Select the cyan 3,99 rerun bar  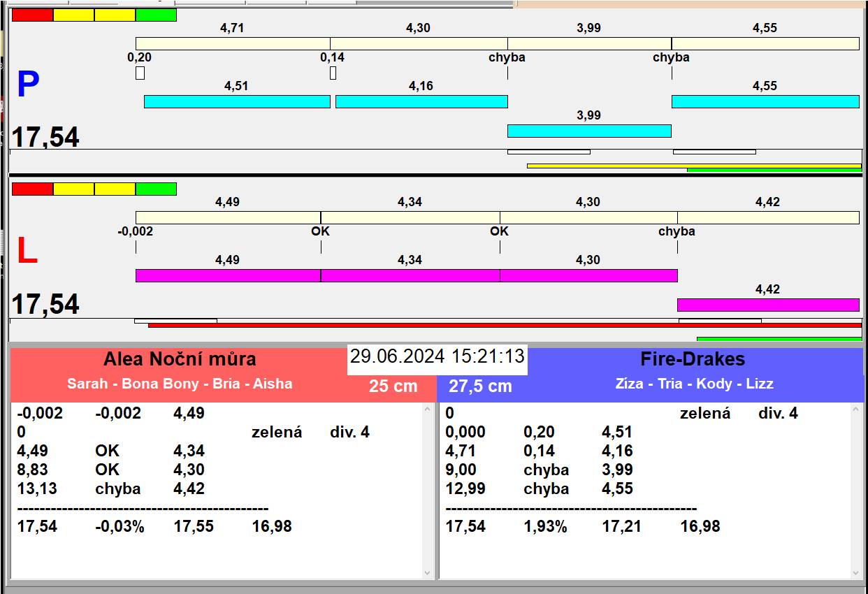coord(589,131)
